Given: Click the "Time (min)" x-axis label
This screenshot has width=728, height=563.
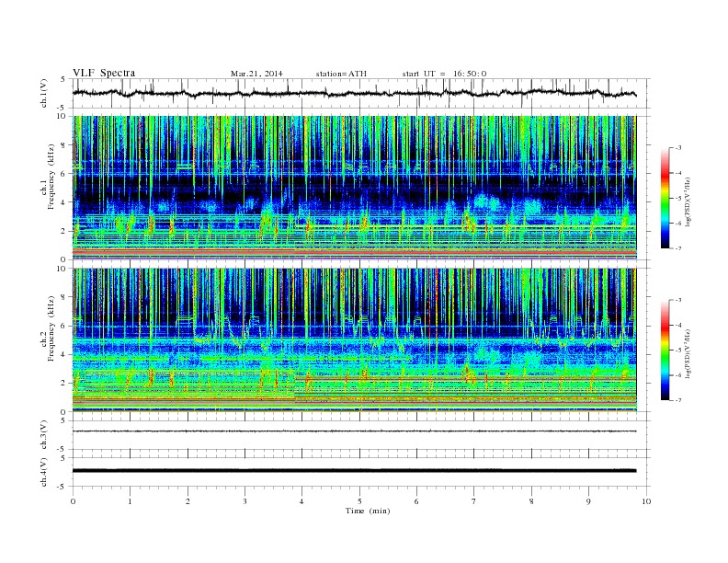Looking at the screenshot, I should (368, 511).
